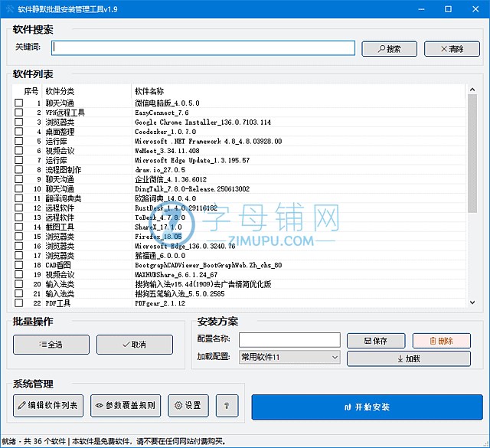Expand the 加载配置 dropdown
Image resolution: width=490 pixels, height=448 pixels.
click(x=335, y=358)
